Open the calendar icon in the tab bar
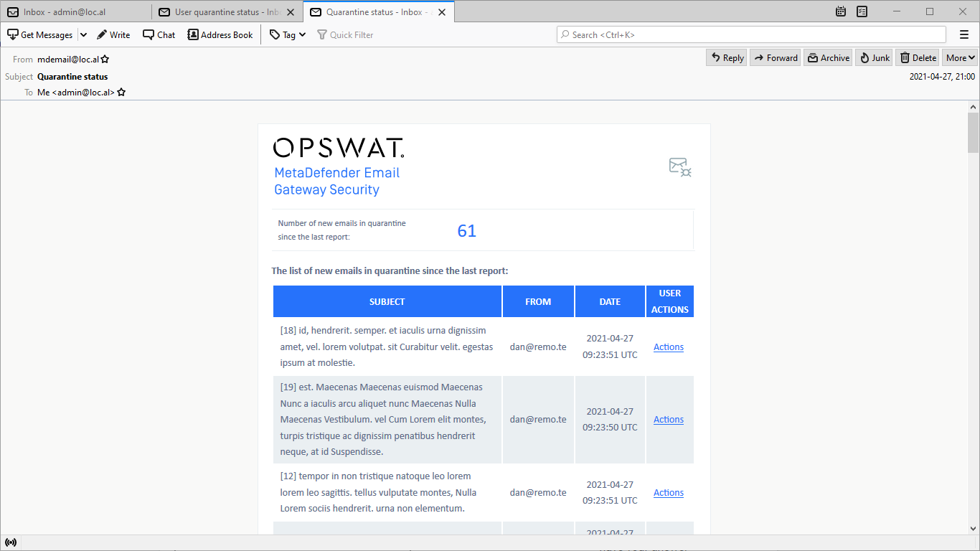The height and width of the screenshot is (551, 980). click(841, 11)
